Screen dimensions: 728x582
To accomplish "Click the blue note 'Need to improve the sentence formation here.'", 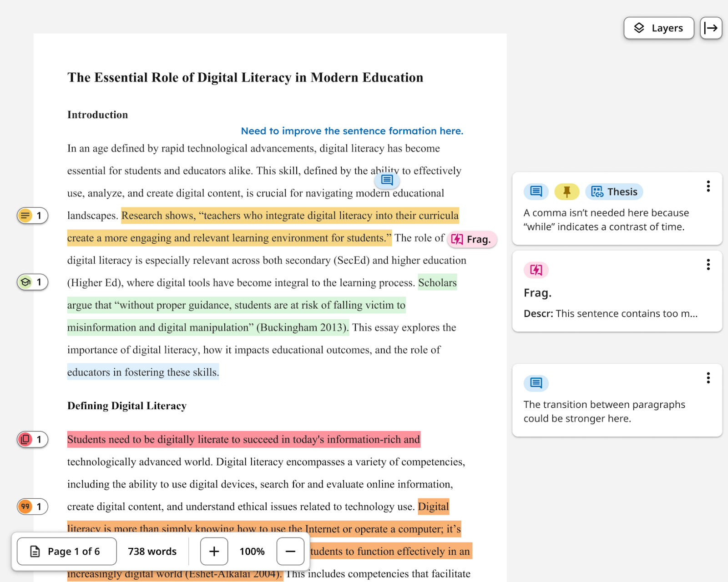I will (x=352, y=131).
